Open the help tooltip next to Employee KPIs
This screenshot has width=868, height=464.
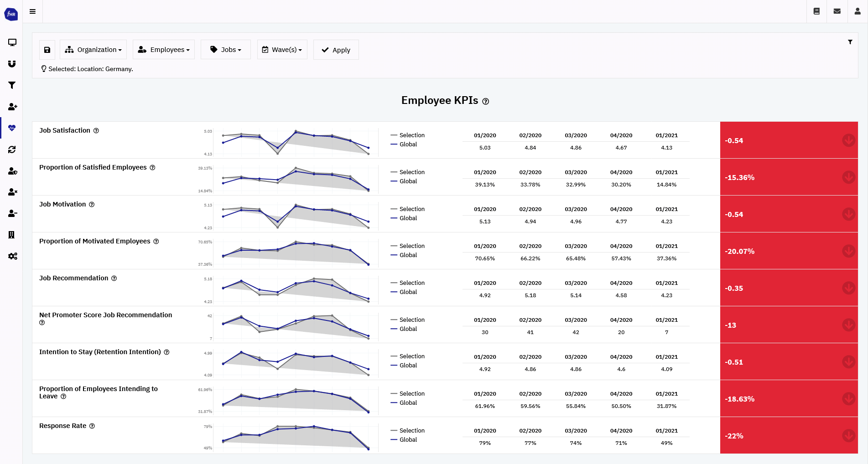pyautogui.click(x=485, y=101)
